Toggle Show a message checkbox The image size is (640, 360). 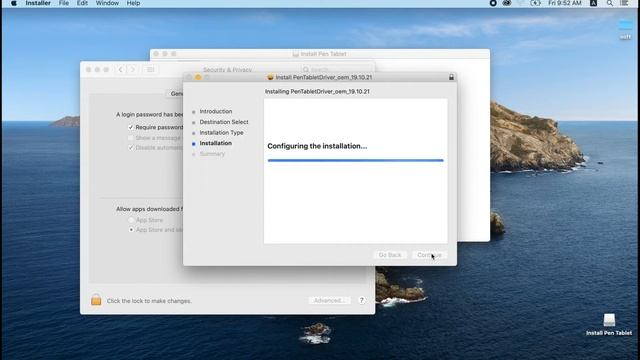pyautogui.click(x=131, y=138)
